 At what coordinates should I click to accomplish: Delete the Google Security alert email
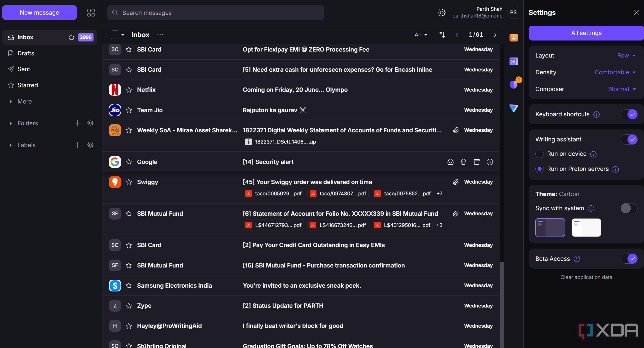click(x=463, y=162)
